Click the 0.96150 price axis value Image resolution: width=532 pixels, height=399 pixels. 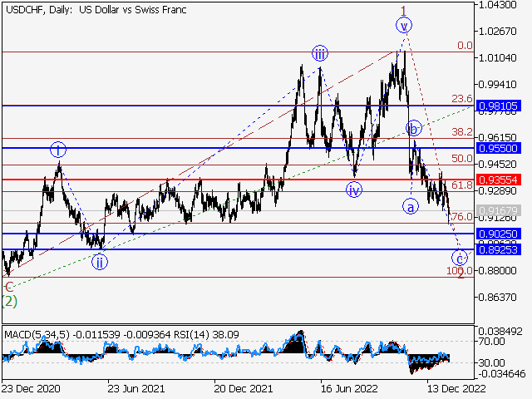pos(497,137)
